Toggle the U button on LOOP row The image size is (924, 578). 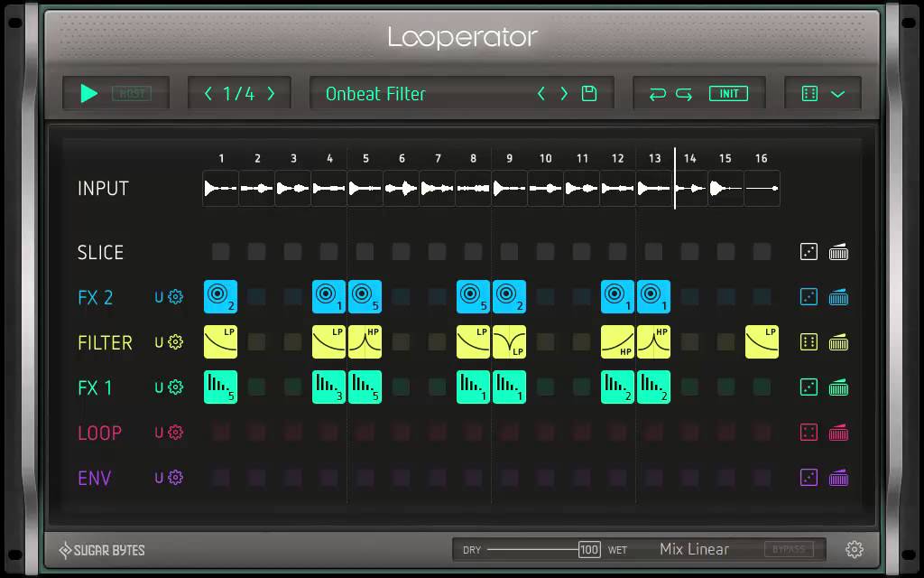point(159,433)
